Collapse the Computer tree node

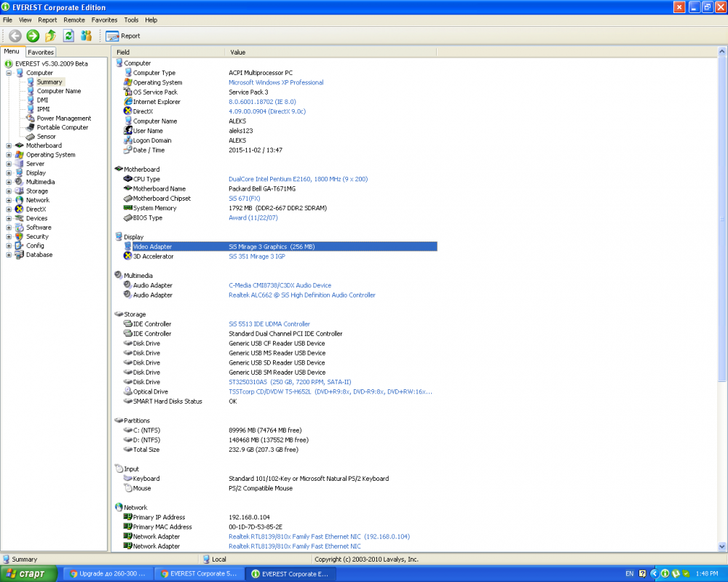coord(8,73)
